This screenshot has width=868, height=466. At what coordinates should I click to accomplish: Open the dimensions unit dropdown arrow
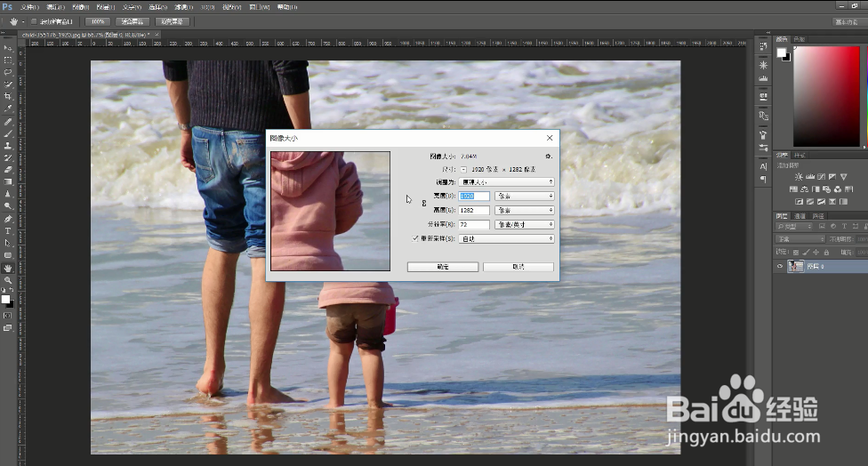[x=463, y=169]
